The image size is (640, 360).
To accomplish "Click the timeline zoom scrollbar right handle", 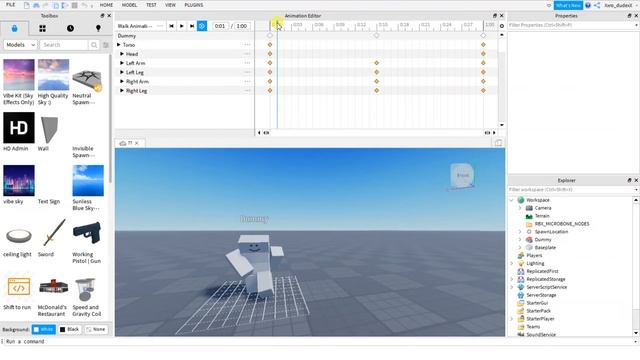I will click(487, 133).
